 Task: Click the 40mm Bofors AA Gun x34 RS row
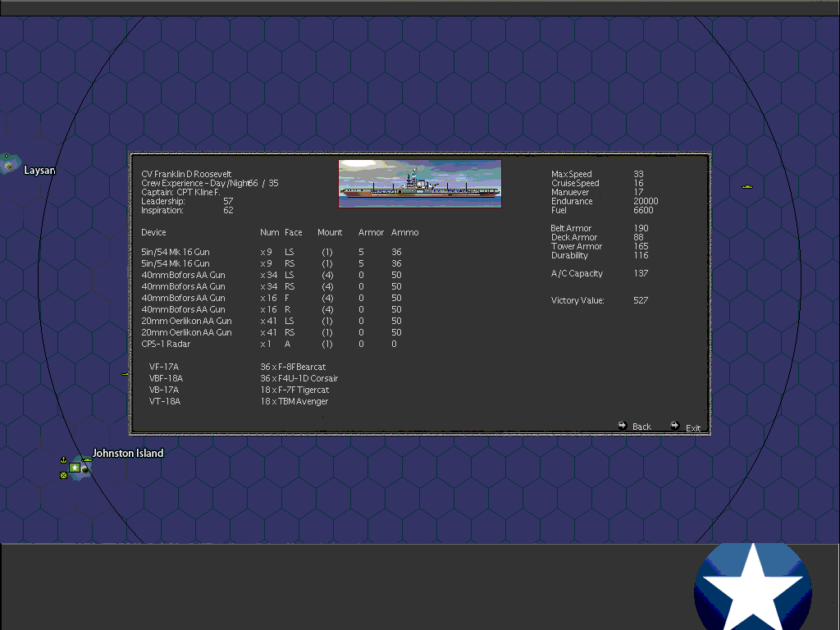pos(272,286)
